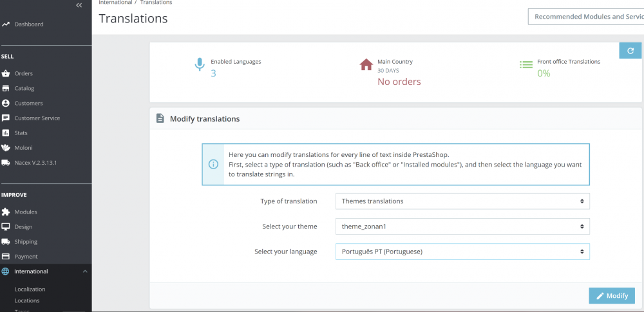The image size is (644, 312).
Task: Click the Customer Service chat icon
Action: [5, 118]
